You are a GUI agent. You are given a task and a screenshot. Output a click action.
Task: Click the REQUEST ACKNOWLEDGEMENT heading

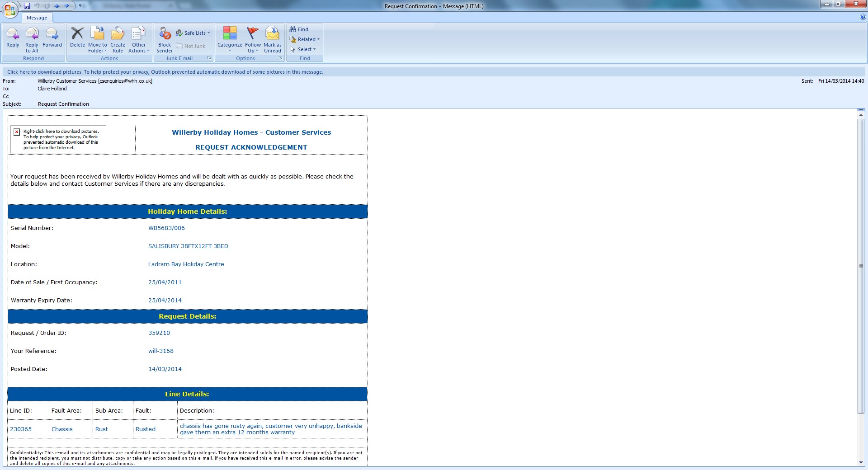tap(251, 147)
